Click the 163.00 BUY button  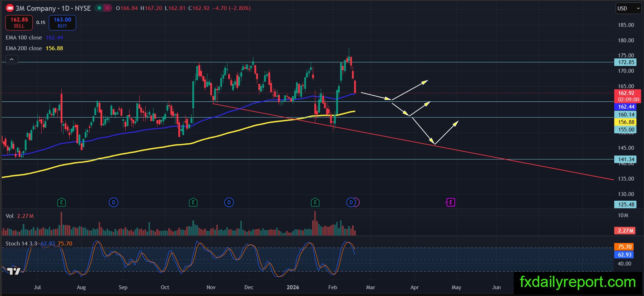[62, 23]
